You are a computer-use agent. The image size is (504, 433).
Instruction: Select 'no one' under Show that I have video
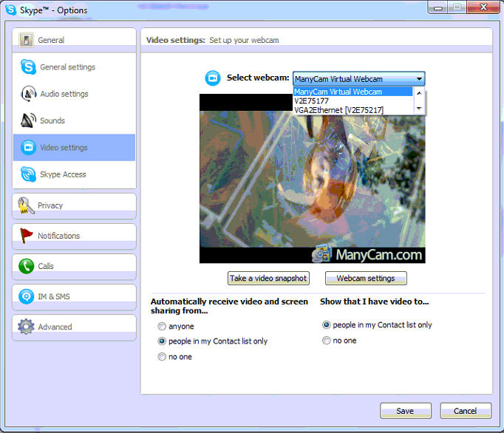tap(327, 341)
